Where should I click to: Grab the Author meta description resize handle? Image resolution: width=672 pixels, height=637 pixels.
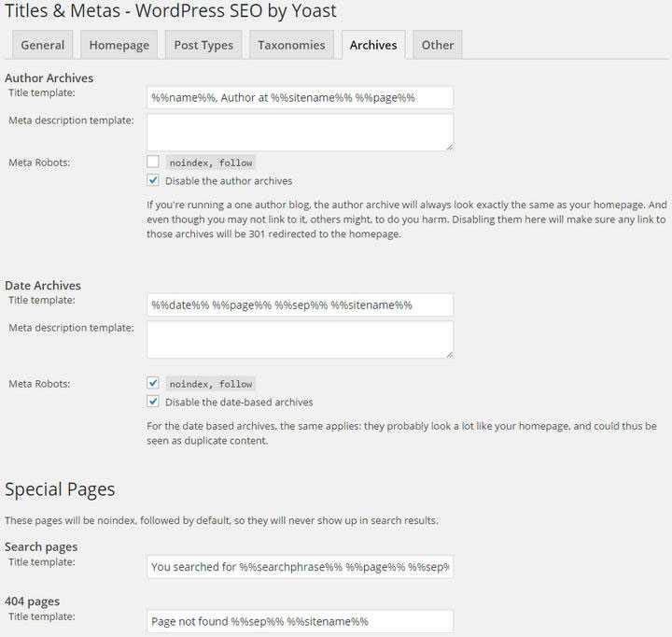click(449, 146)
